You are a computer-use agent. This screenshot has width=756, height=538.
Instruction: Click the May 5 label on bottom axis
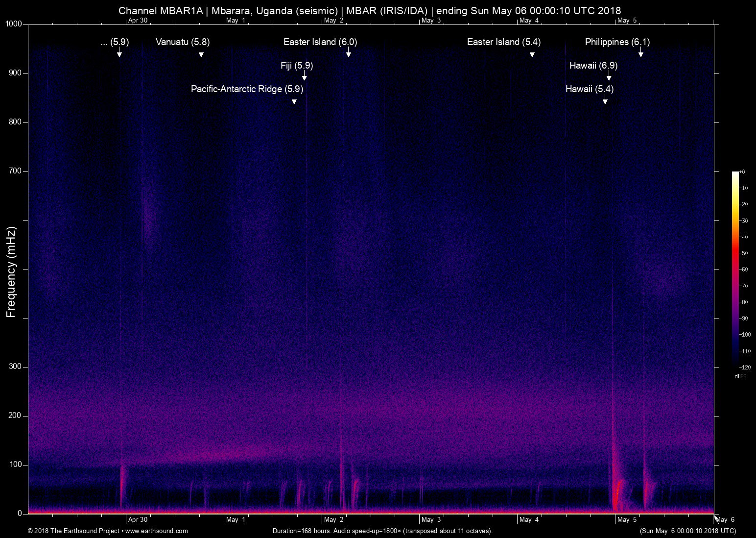627,520
